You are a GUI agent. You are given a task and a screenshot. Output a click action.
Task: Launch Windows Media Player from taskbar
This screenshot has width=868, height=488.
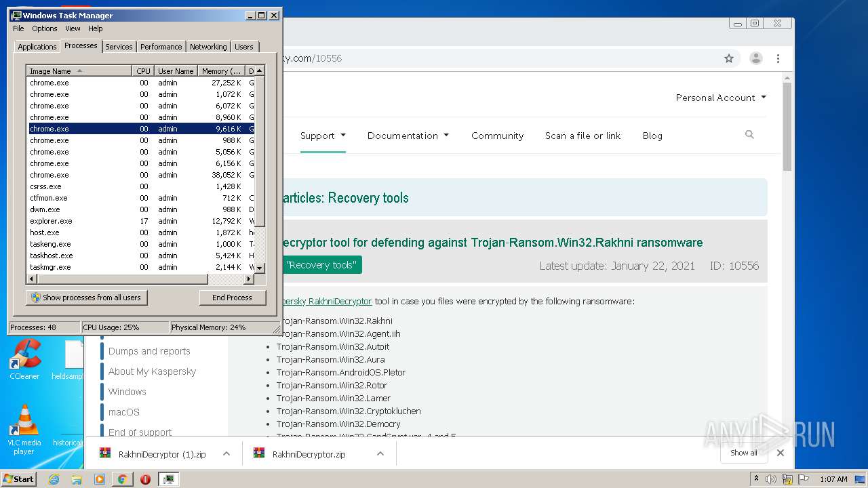(100, 479)
